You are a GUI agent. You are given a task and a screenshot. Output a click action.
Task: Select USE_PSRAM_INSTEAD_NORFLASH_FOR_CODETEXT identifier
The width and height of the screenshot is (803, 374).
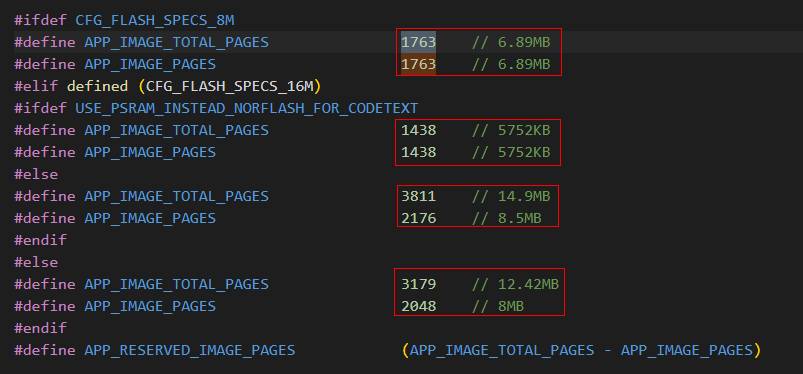tap(247, 108)
